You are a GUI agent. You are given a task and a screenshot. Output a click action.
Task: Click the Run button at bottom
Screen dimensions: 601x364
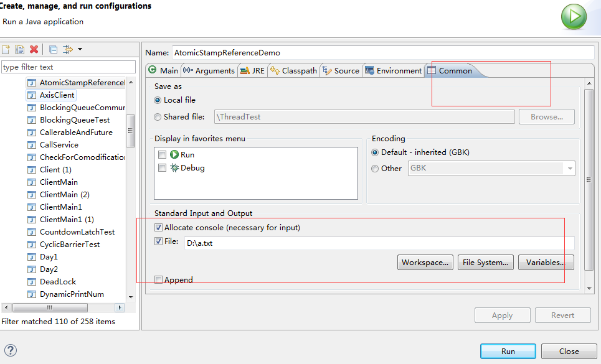pos(508,351)
